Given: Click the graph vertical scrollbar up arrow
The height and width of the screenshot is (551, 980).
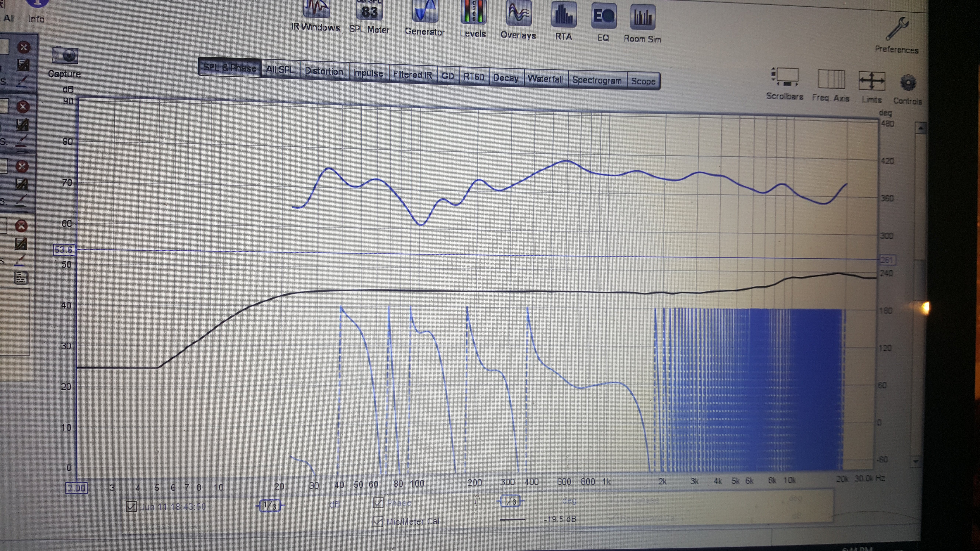Looking at the screenshot, I should click(x=920, y=128).
